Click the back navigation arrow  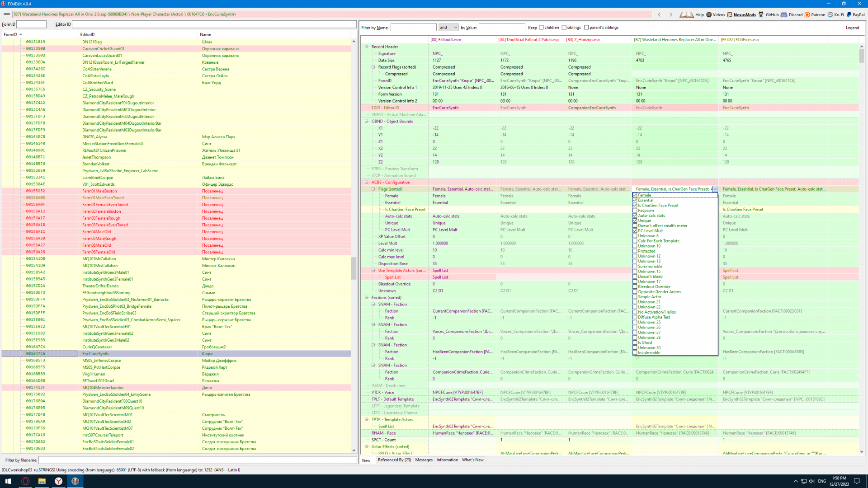coord(660,14)
